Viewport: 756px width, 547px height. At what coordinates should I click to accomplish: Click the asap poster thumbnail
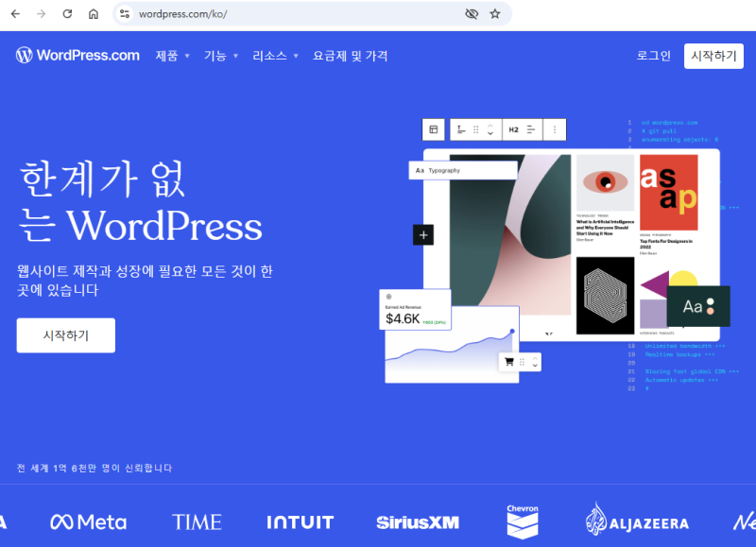(669, 193)
